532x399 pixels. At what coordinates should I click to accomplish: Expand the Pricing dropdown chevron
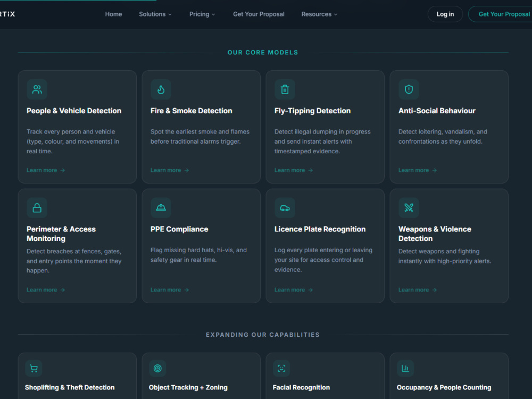click(213, 14)
